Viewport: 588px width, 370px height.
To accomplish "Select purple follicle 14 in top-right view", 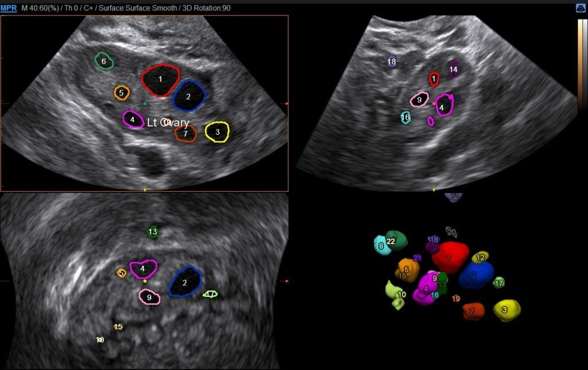I will (x=453, y=69).
